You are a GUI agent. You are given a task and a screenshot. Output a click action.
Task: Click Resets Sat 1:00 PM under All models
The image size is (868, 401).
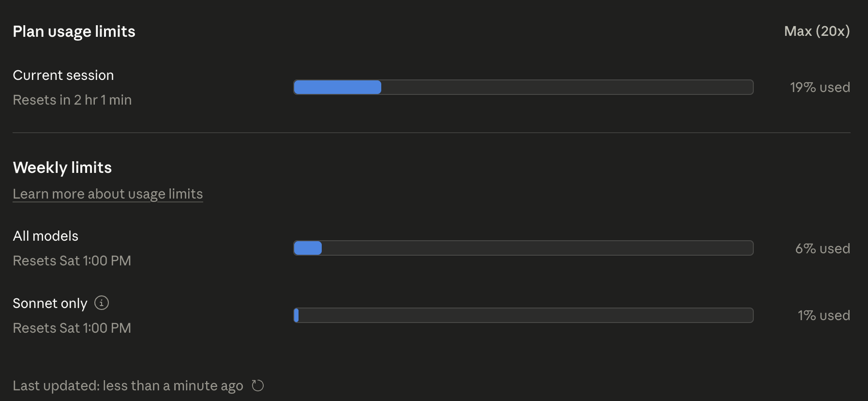[72, 261]
